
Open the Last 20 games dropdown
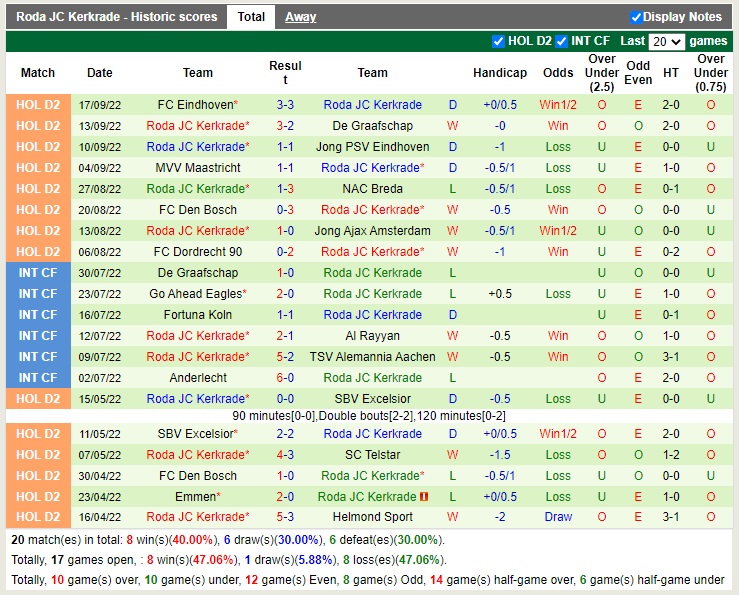pyautogui.click(x=666, y=41)
